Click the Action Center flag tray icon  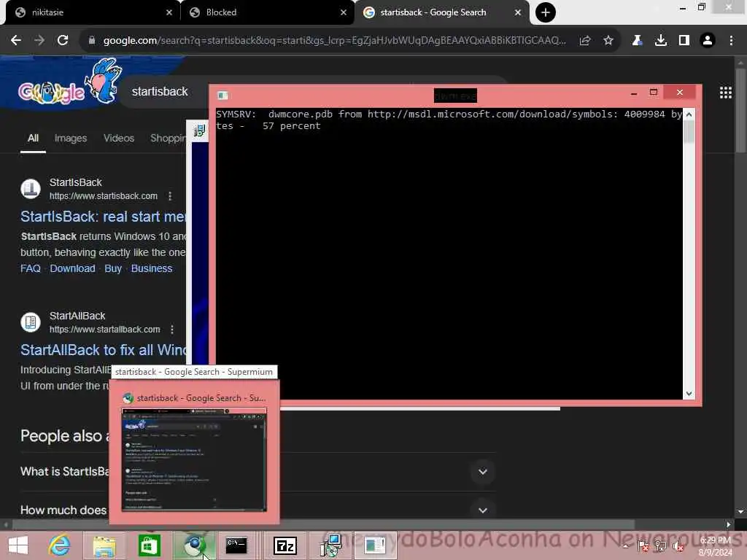point(643,546)
